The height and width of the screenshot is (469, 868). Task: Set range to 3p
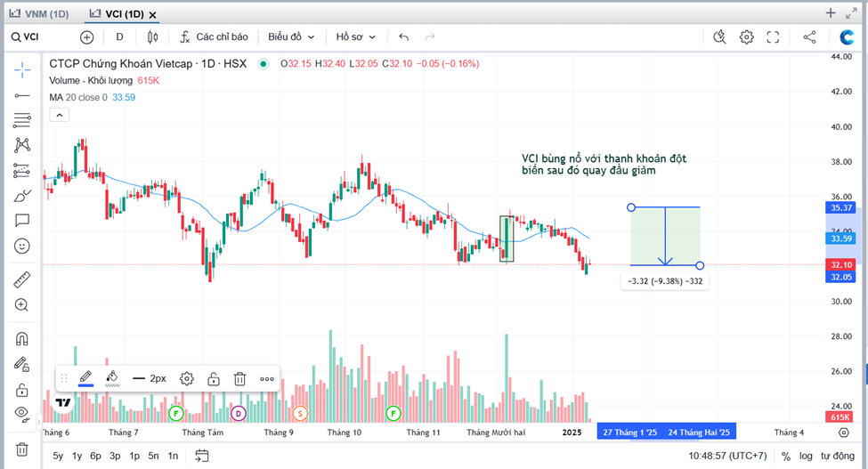[115, 456]
